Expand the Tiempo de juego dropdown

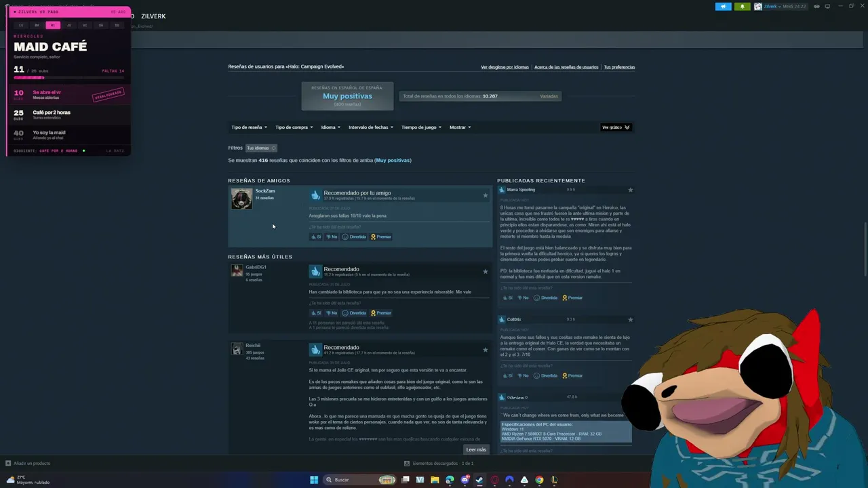(421, 127)
